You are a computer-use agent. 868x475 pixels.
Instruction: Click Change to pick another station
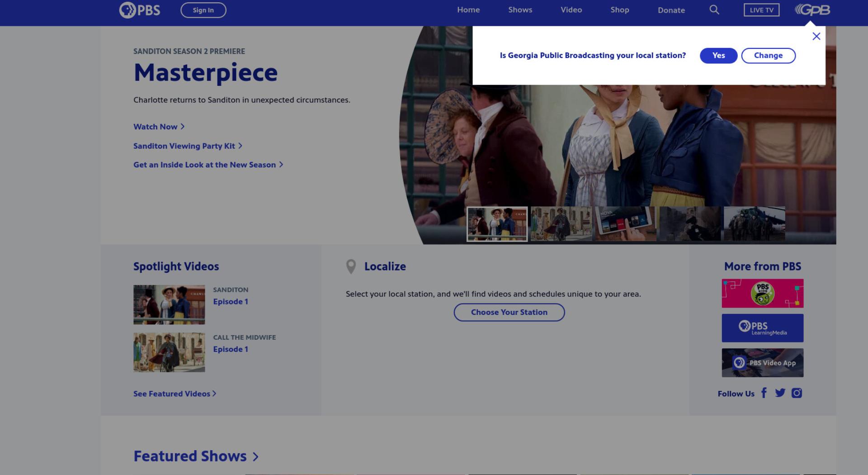(768, 56)
